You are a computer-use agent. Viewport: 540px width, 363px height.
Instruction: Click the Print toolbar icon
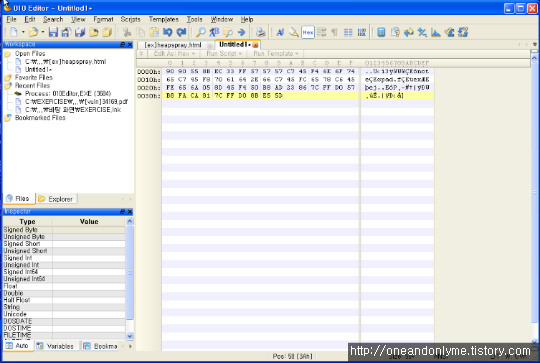pos(261,32)
